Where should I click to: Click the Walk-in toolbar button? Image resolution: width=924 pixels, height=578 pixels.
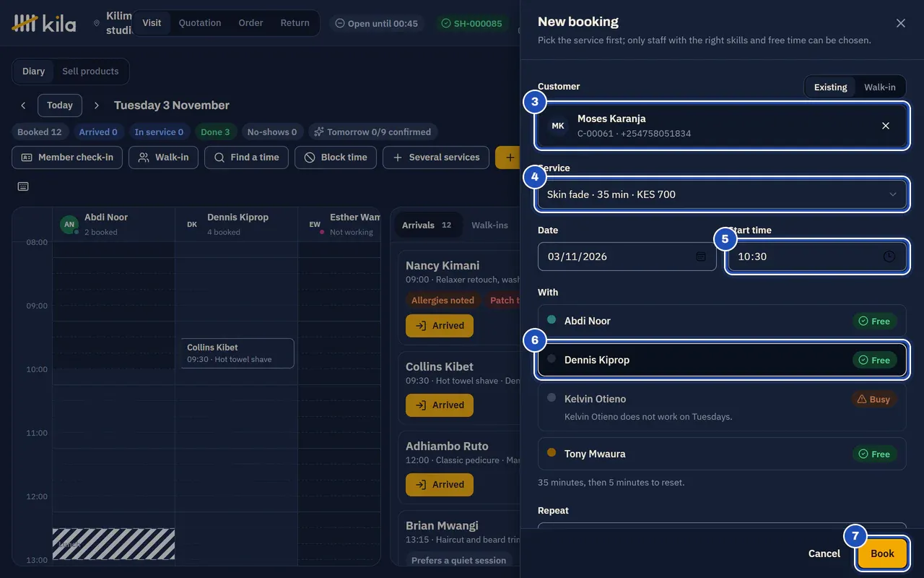163,158
